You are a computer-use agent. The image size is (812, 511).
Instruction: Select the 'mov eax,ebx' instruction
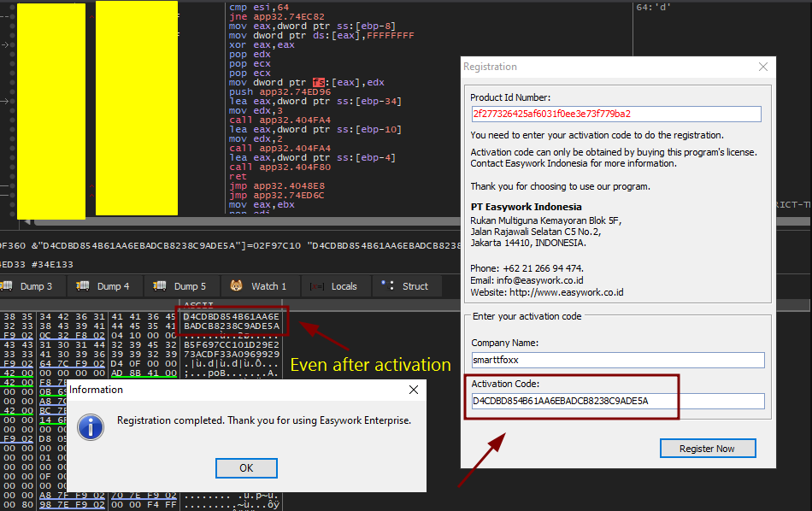(x=262, y=204)
